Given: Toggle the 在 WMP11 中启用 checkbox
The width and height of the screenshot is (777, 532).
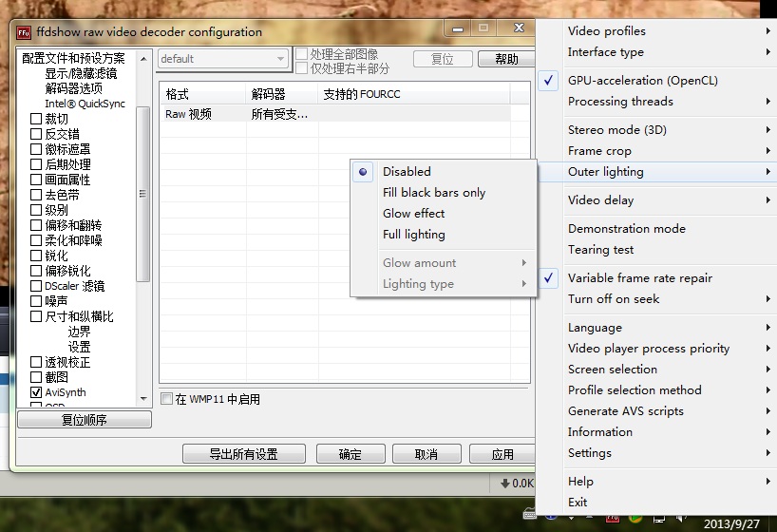Looking at the screenshot, I should tap(167, 399).
